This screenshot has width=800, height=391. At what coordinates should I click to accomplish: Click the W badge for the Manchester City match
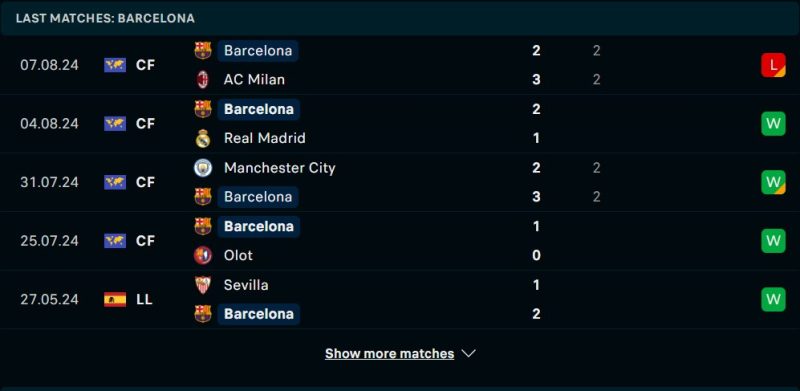(773, 182)
